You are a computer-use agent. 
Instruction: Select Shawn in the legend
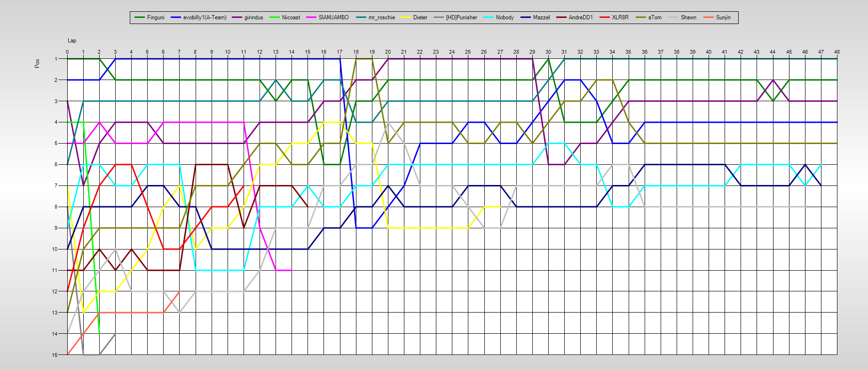[x=688, y=17]
